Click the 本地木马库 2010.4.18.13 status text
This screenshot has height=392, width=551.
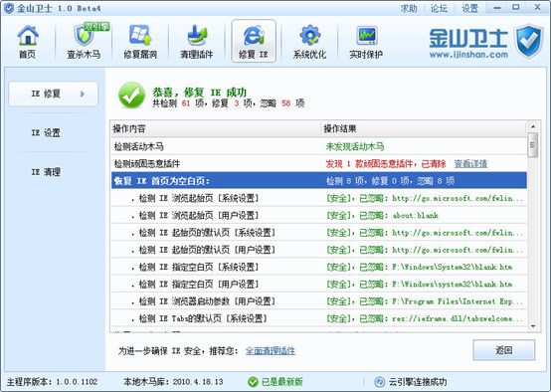[173, 382]
